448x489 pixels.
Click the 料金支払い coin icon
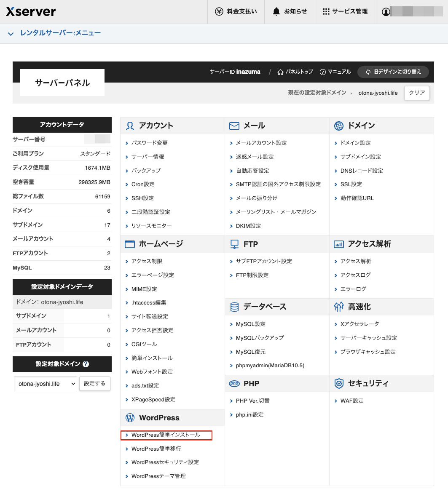pyautogui.click(x=219, y=11)
